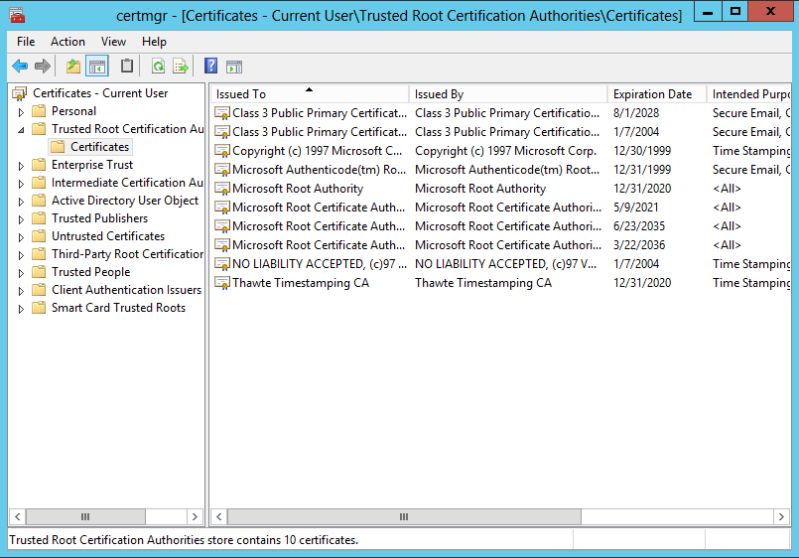Screen dimensions: 799x558
Task: Click the Trusted Publishers folder icon
Action: [x=39, y=218]
